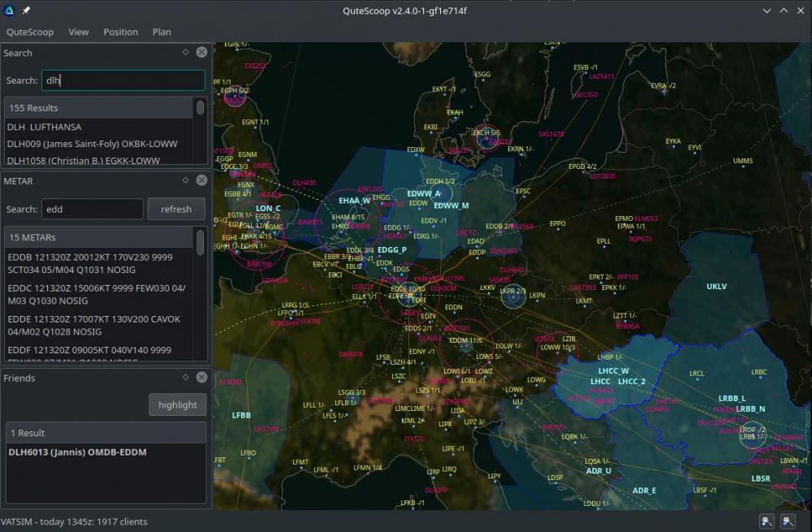The width and height of the screenshot is (812, 532).
Task: Click the Friends highlight button
Action: pyautogui.click(x=177, y=404)
